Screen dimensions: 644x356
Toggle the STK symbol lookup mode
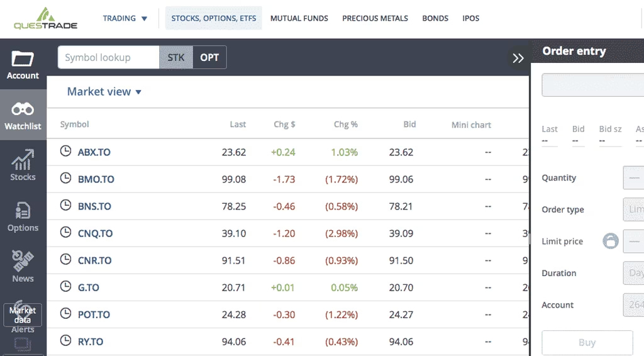(x=176, y=57)
